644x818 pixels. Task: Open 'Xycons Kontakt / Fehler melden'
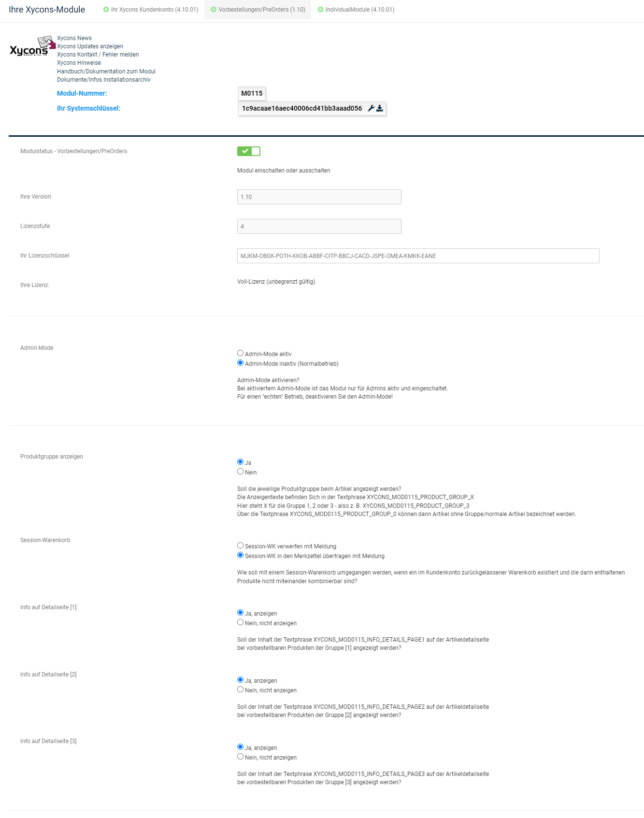pyautogui.click(x=98, y=55)
